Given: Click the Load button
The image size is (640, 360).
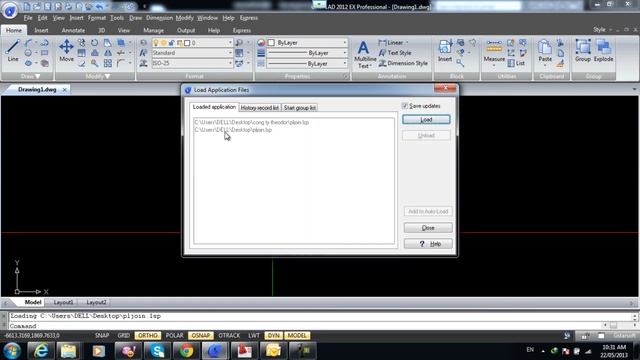Looking at the screenshot, I should (x=426, y=120).
